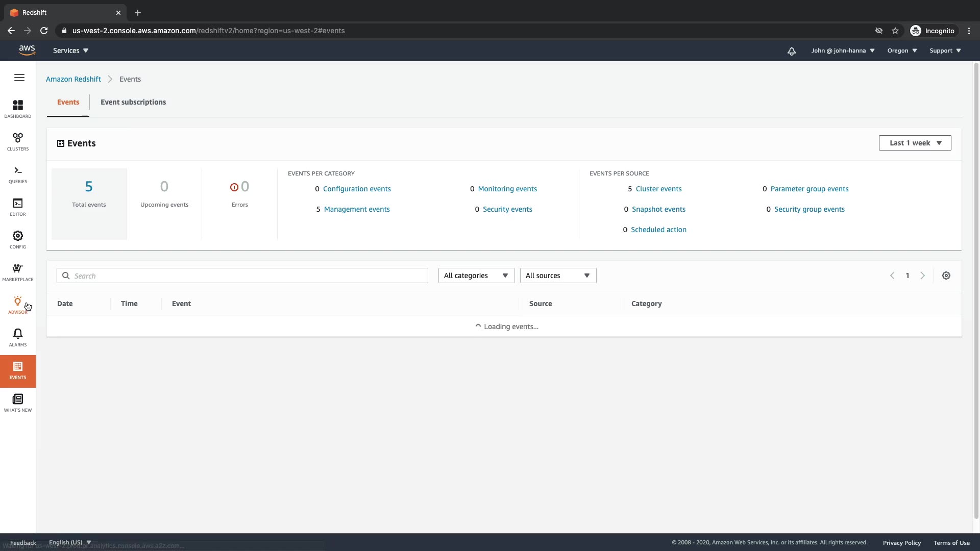Open Config in the sidebar

pos(18,239)
